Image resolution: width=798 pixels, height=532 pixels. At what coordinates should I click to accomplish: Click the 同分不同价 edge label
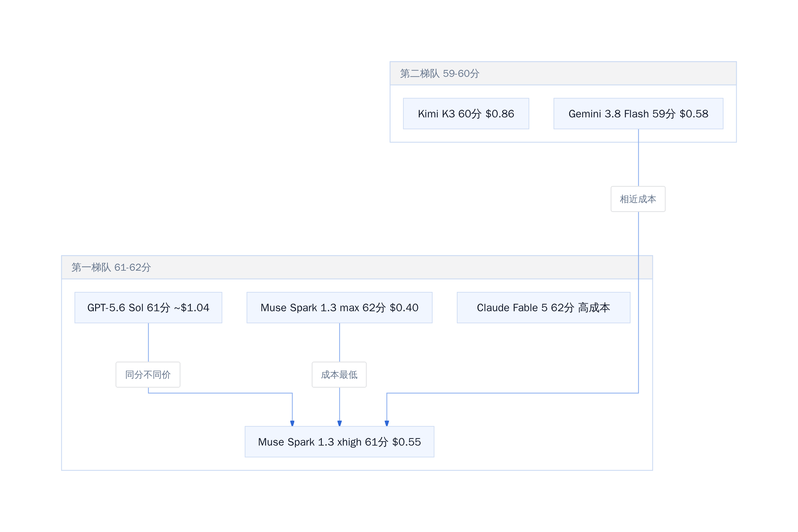(x=148, y=375)
